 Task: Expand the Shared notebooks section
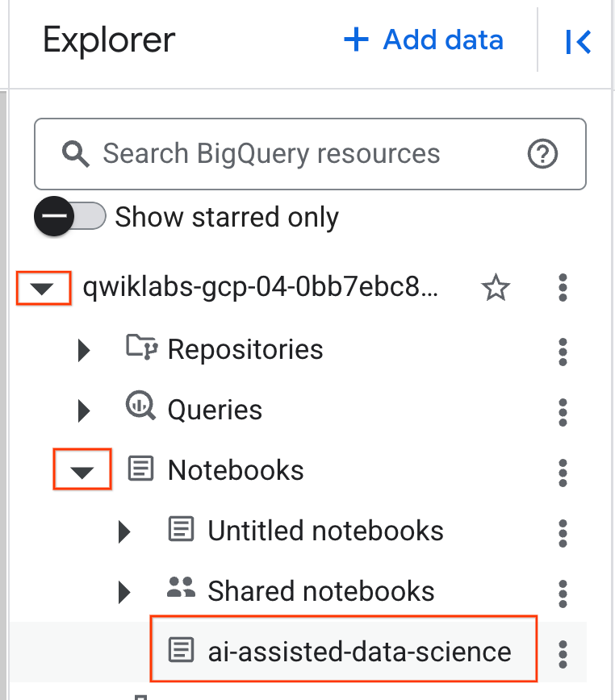[124, 590]
